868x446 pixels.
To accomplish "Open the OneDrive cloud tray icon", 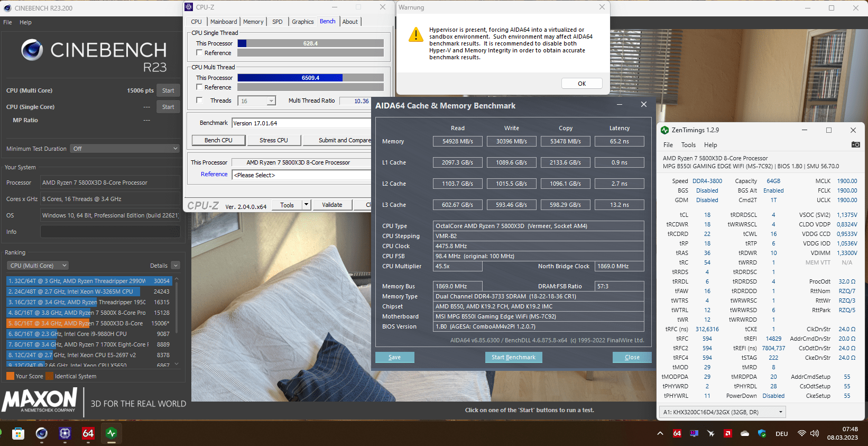I will pyautogui.click(x=745, y=434).
